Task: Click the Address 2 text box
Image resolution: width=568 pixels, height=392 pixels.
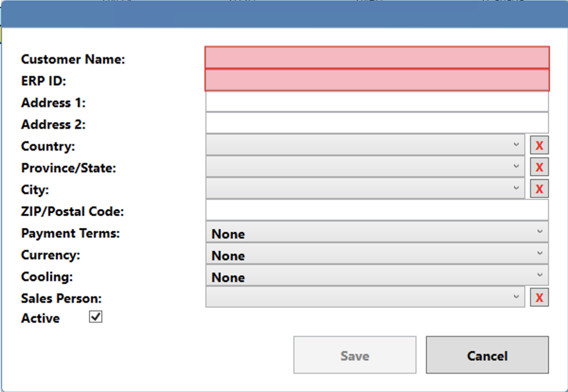Action: pyautogui.click(x=377, y=123)
